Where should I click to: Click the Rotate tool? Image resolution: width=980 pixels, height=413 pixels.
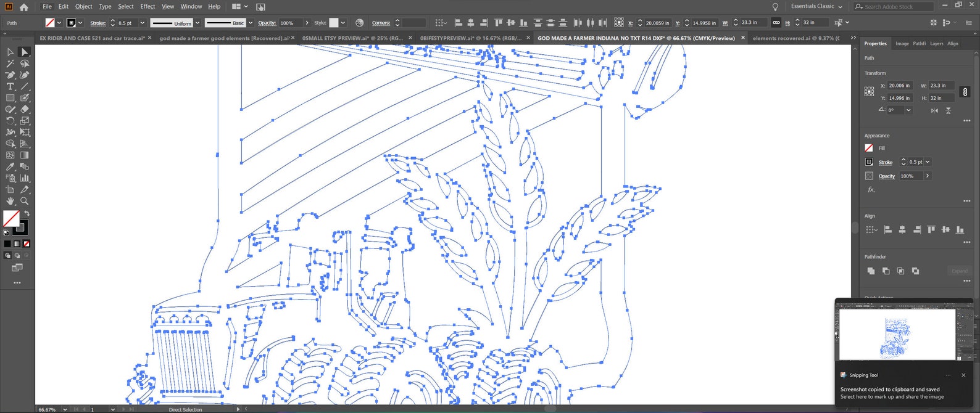tap(10, 121)
